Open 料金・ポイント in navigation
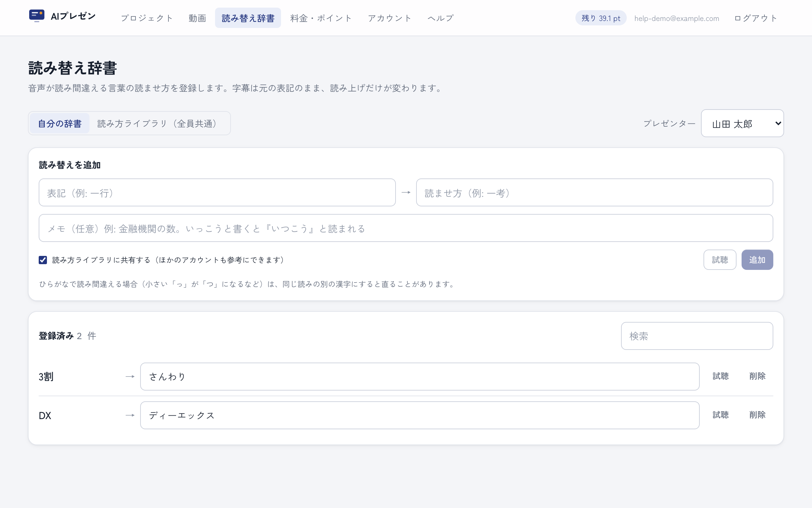The image size is (812, 508). pos(321,18)
